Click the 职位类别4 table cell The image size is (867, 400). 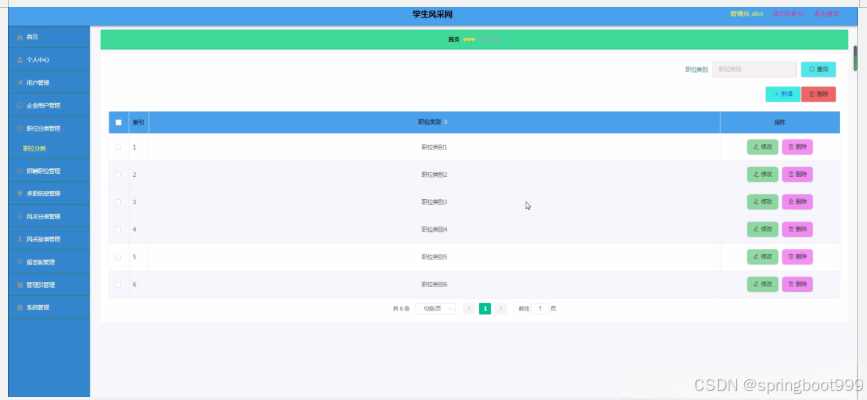(x=434, y=230)
